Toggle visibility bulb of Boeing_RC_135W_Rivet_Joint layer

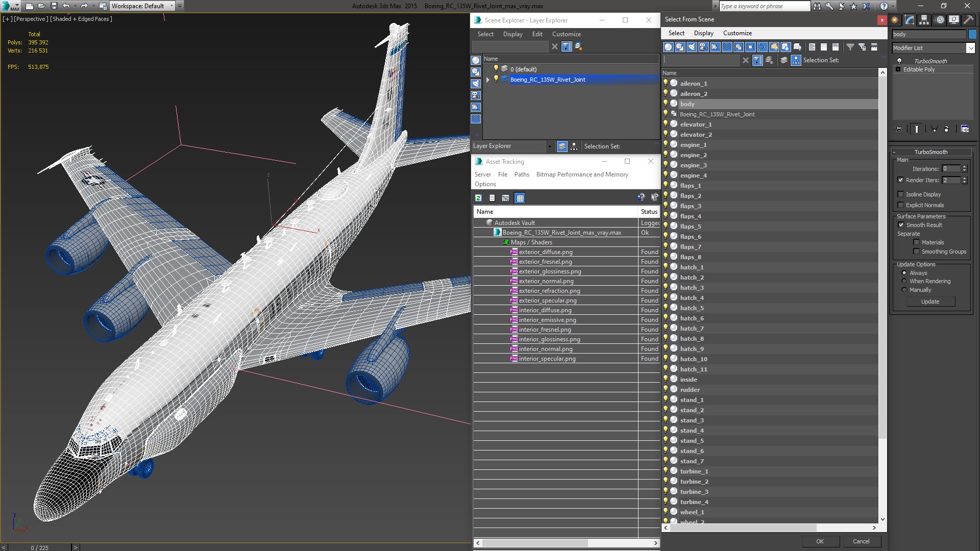[x=496, y=79]
